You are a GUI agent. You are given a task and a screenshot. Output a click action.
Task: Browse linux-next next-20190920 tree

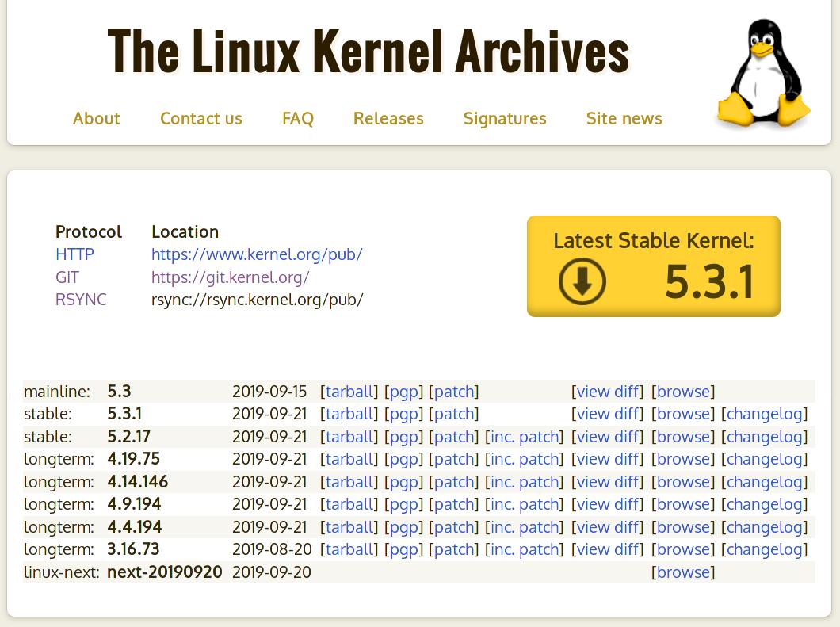[683, 572]
